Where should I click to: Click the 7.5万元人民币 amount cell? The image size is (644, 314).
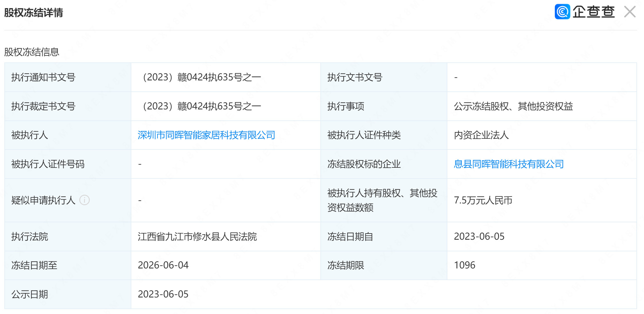click(x=483, y=200)
